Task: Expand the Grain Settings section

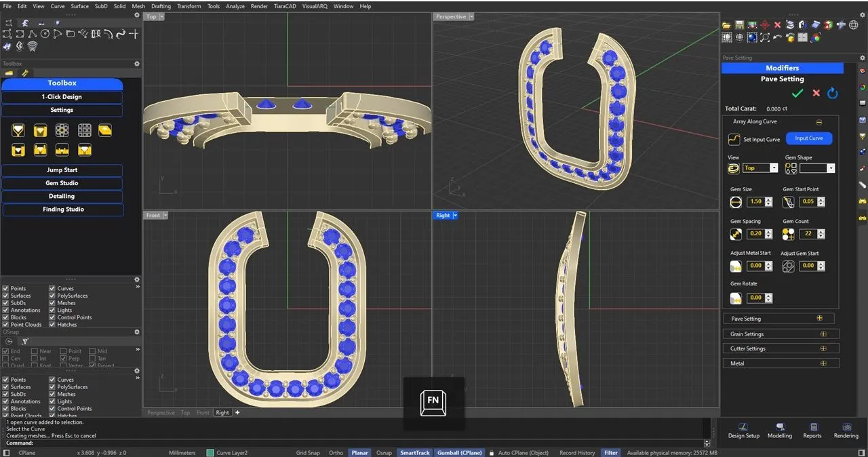Action: tap(823, 334)
